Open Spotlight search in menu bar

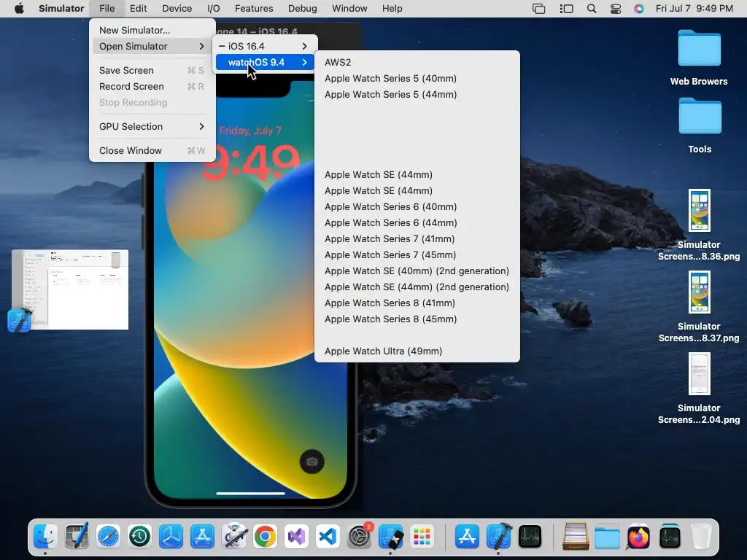pyautogui.click(x=591, y=9)
